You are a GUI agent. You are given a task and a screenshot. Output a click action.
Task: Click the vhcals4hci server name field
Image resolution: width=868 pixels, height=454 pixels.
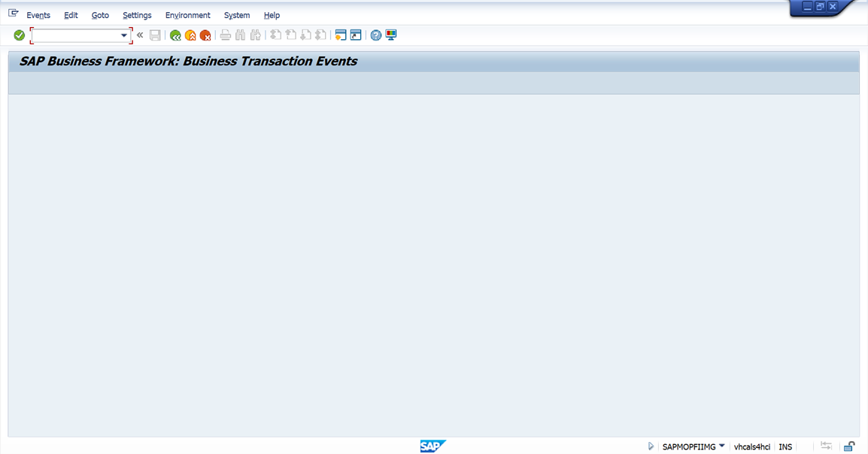(752, 446)
